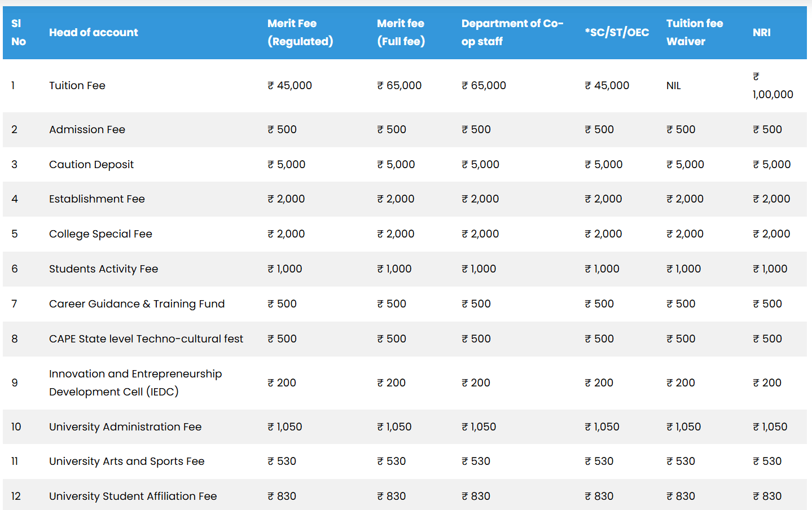
Task: Select the 'Tuition fee Waiver' column header
Action: [694, 32]
